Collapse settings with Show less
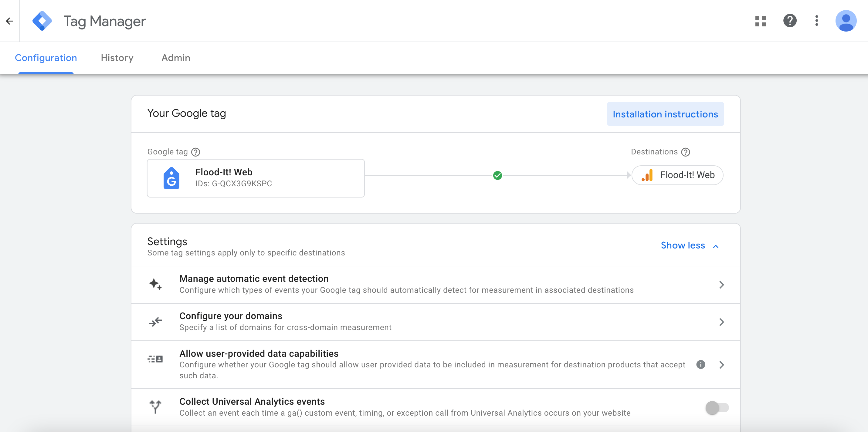Screen dimensions: 868x432 tap(690, 245)
